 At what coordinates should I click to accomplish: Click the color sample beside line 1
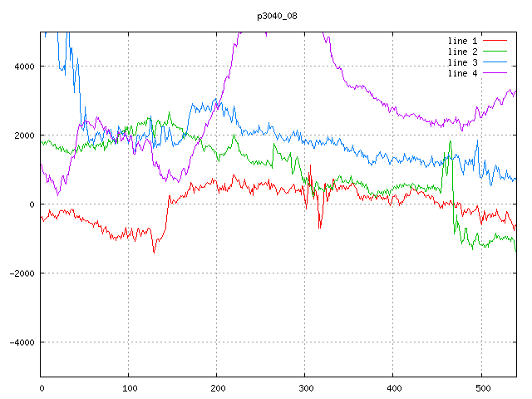(495, 41)
